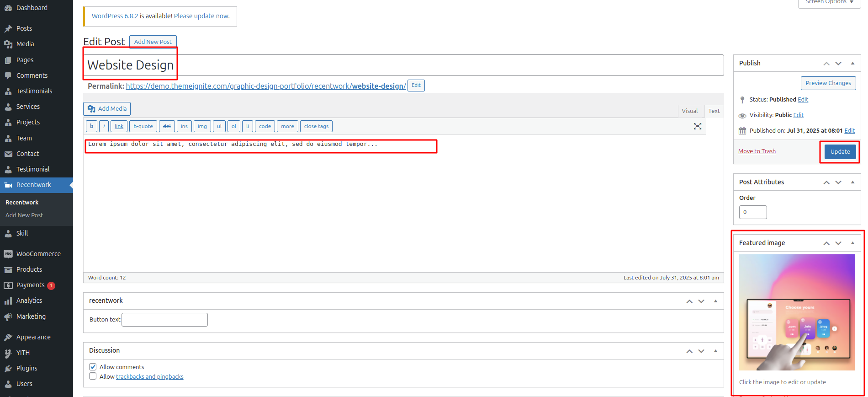Move Post Attributes panel down
The width and height of the screenshot is (868, 397).
coord(838,182)
